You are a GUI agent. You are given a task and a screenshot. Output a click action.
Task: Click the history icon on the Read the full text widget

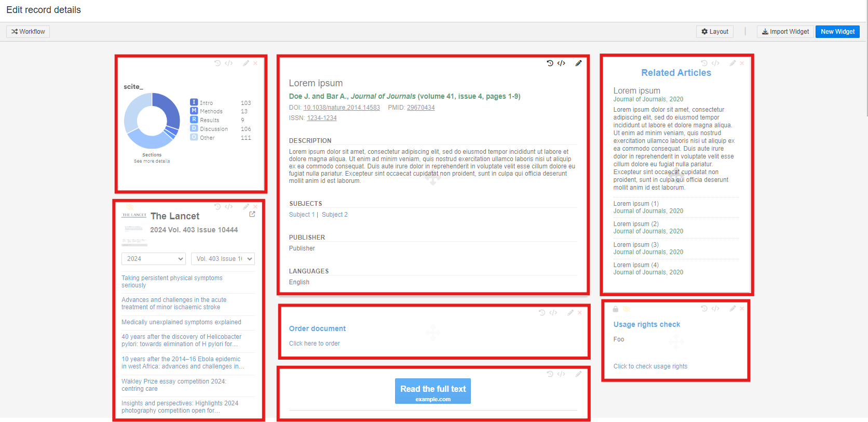tap(550, 374)
